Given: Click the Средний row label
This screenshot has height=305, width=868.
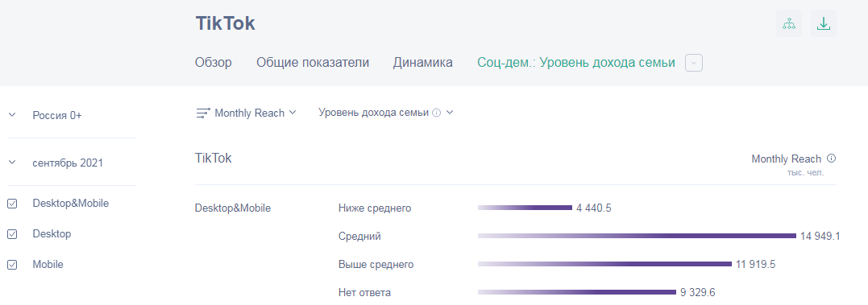Looking at the screenshot, I should pyautogui.click(x=359, y=237).
